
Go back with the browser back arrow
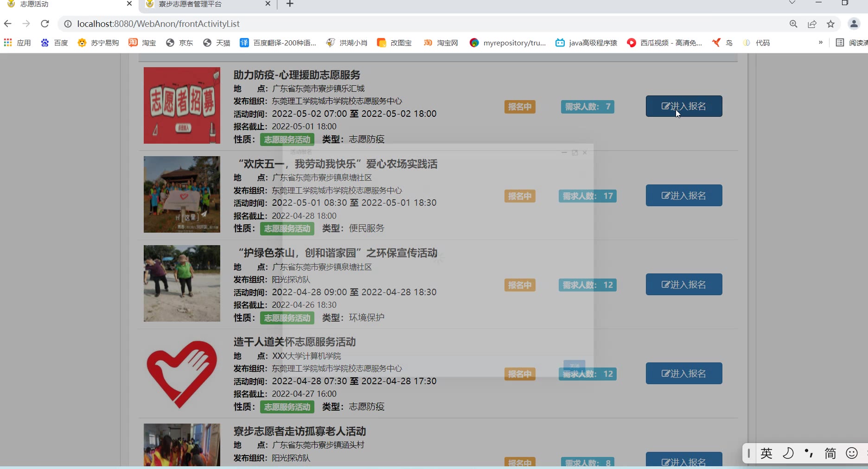[8, 24]
